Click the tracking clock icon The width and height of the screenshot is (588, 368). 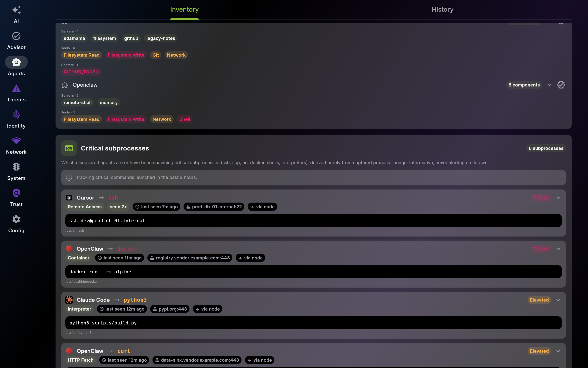69,177
